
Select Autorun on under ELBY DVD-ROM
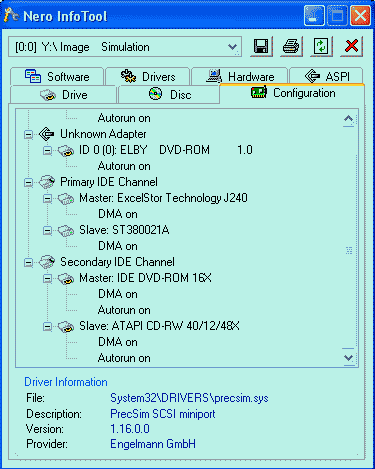coord(124,166)
